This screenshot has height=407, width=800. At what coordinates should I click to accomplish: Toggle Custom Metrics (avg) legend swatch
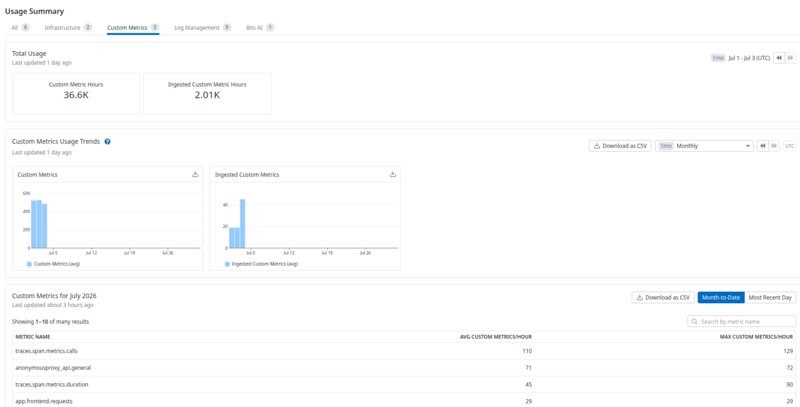pos(29,264)
